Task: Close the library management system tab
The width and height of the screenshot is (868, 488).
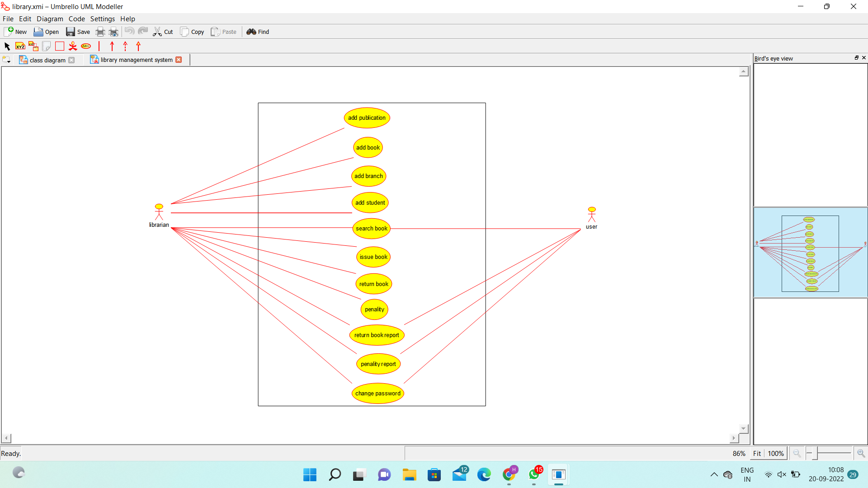Action: pos(179,60)
